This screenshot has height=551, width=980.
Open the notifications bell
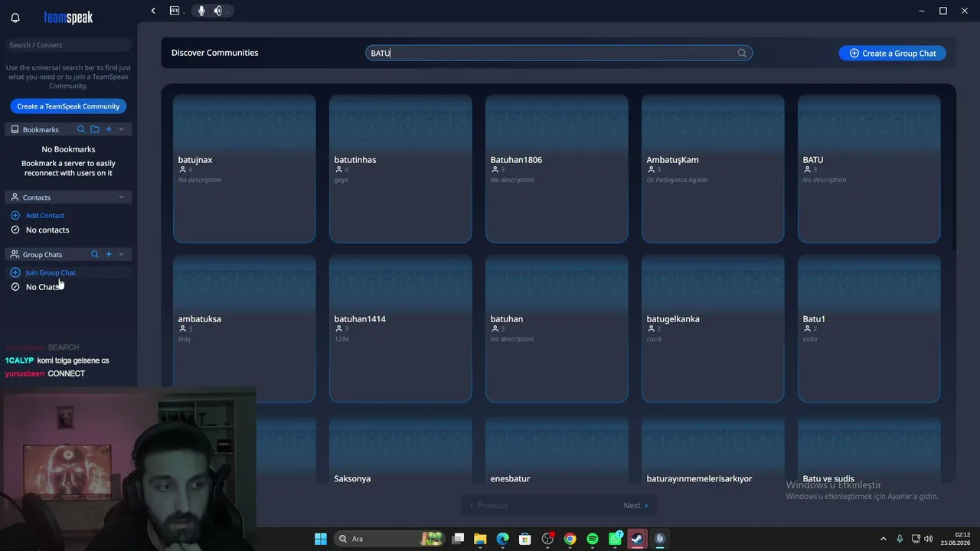(15, 18)
